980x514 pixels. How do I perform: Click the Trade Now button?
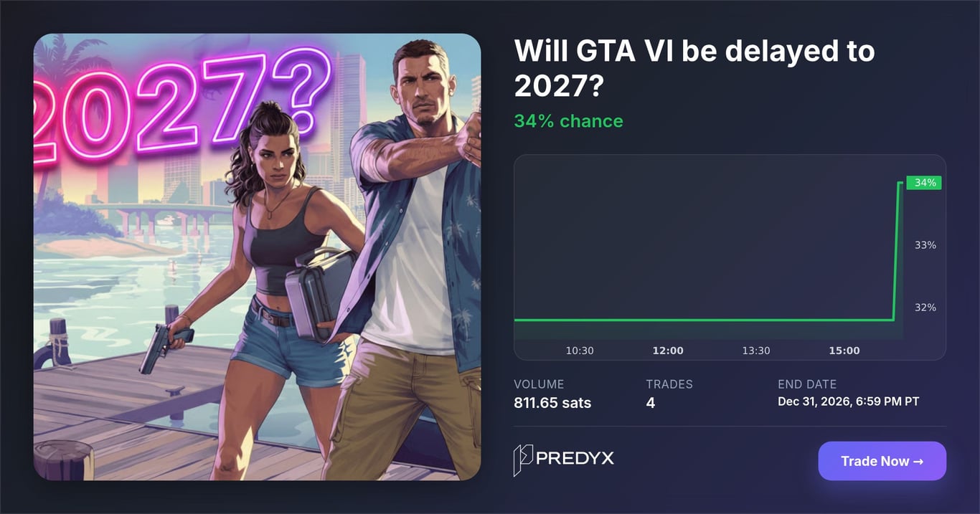[x=882, y=461]
